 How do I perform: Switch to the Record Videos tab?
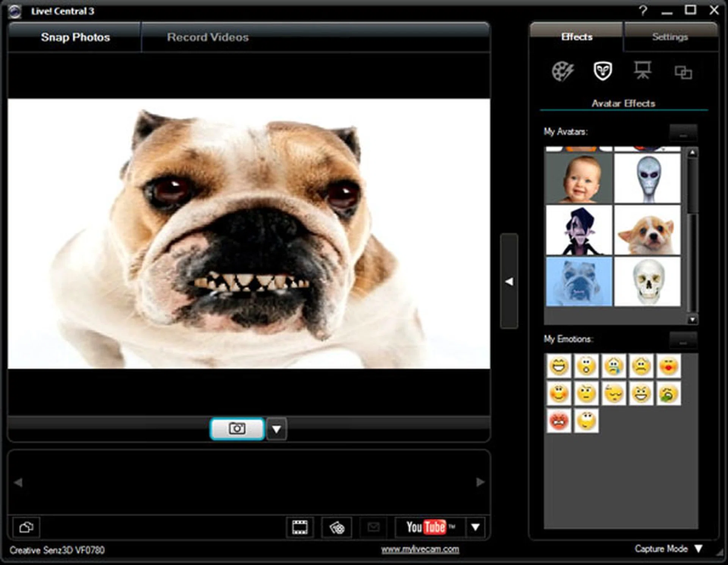[207, 37]
